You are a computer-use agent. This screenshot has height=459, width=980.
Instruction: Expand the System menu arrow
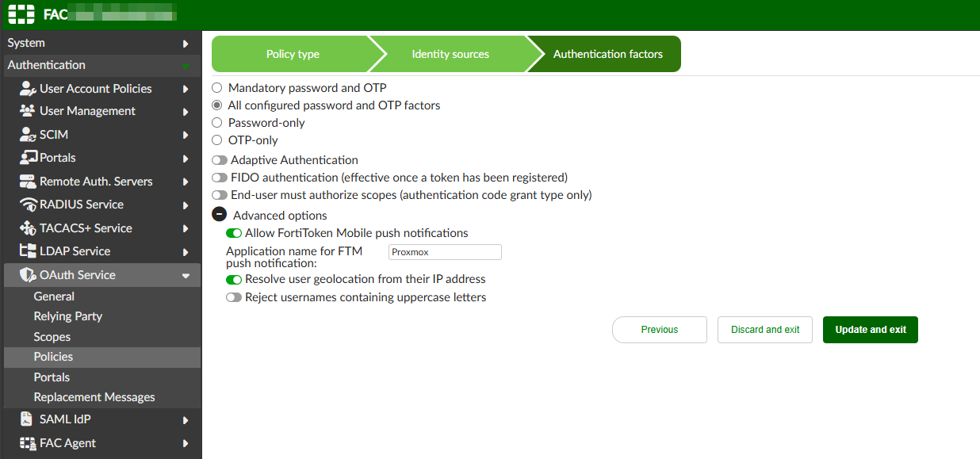(186, 43)
